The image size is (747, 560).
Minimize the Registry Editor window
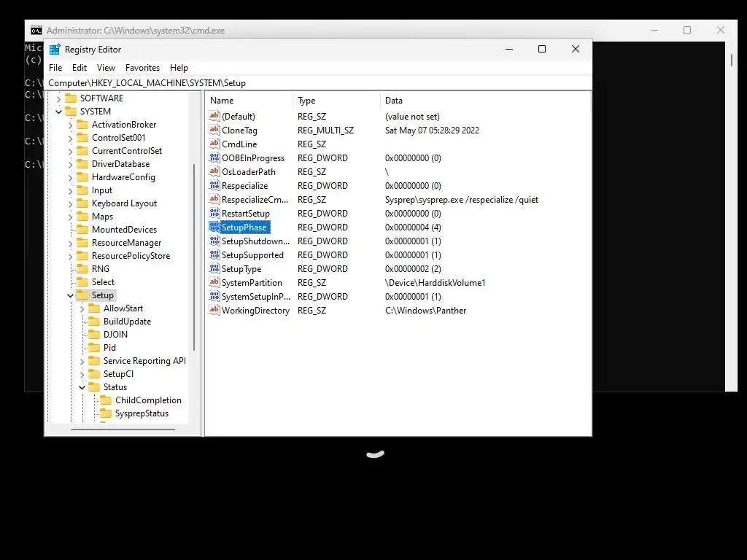click(x=508, y=49)
